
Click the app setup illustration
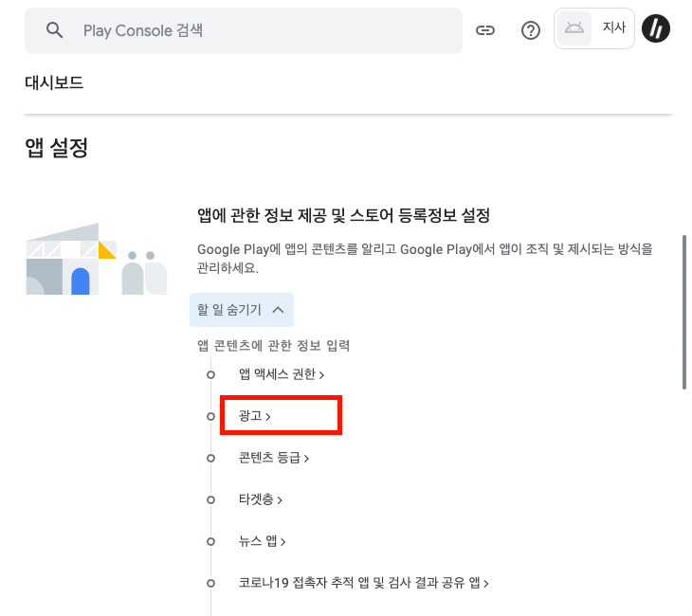[97, 259]
